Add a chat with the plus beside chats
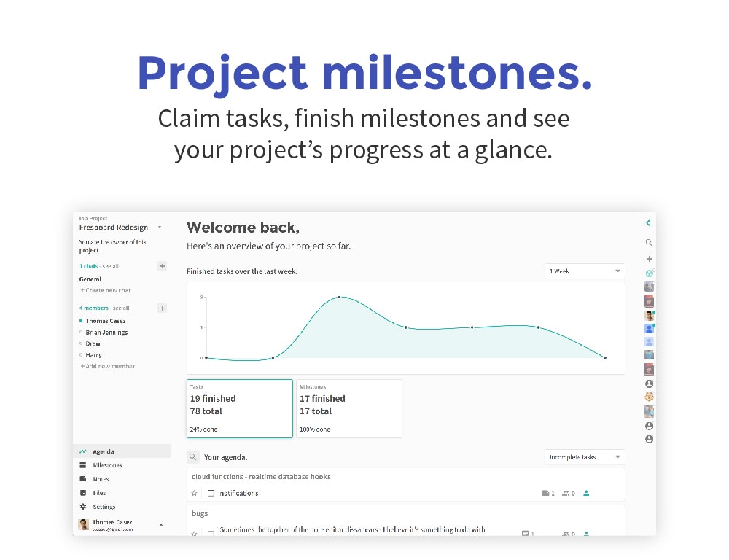The width and height of the screenshot is (729, 560). (162, 266)
